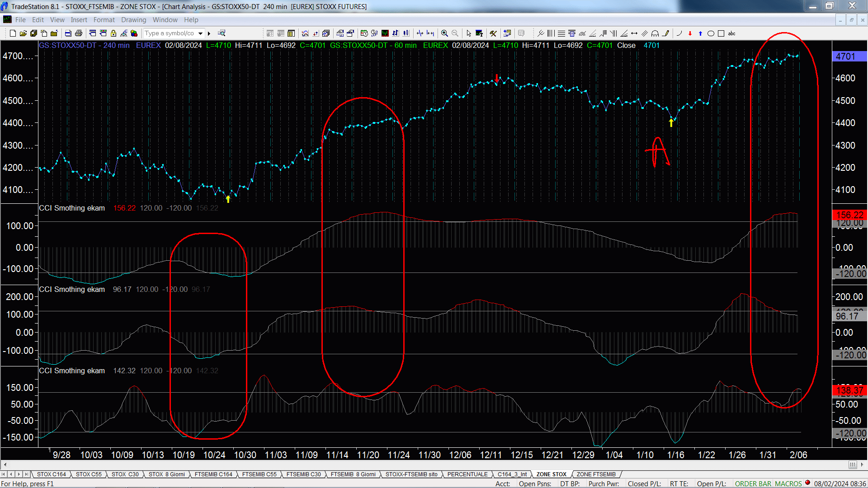Select the horizontal double-arrow drawing tool
The height and width of the screenshot is (488, 868).
pyautogui.click(x=634, y=33)
